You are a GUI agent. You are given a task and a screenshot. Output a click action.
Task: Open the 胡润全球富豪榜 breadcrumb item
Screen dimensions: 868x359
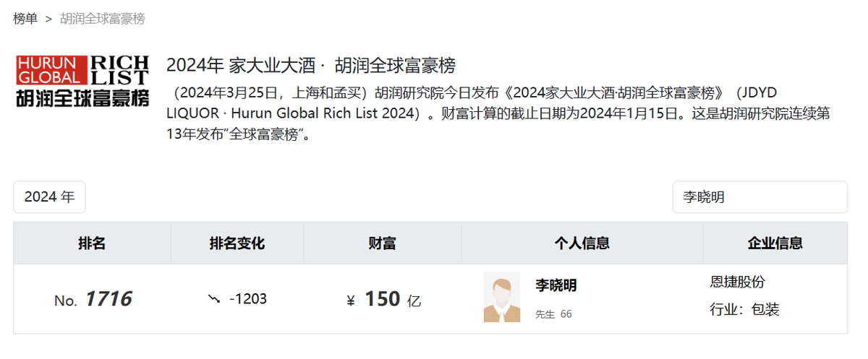(103, 19)
